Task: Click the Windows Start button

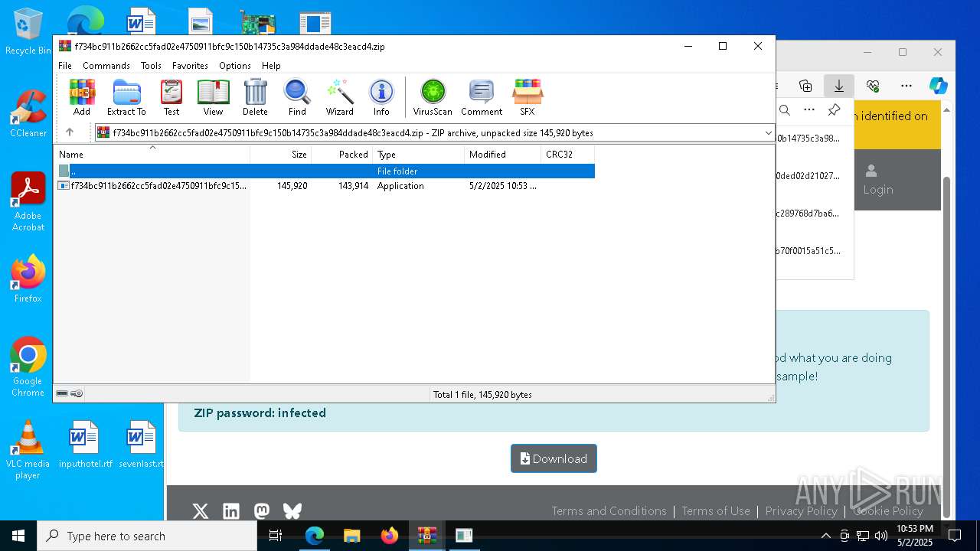Action: 18,536
